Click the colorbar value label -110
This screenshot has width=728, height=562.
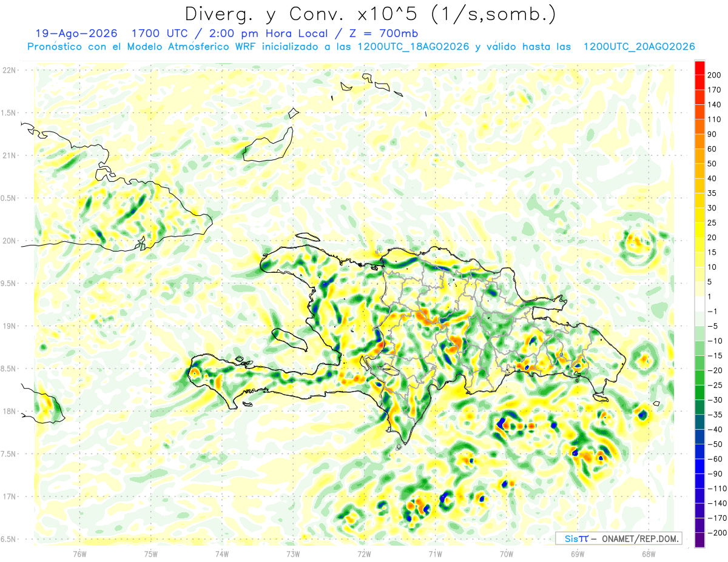(716, 488)
